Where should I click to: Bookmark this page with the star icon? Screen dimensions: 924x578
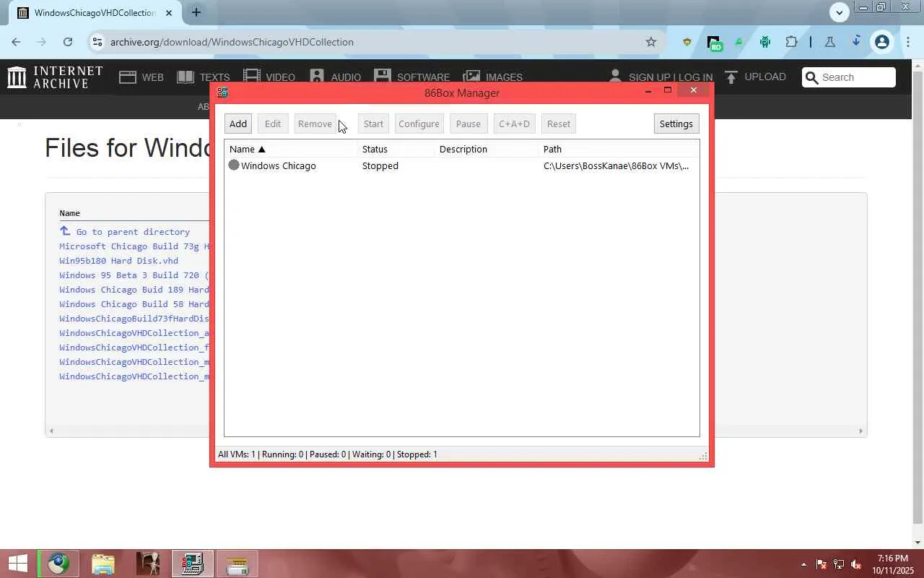pyautogui.click(x=650, y=42)
